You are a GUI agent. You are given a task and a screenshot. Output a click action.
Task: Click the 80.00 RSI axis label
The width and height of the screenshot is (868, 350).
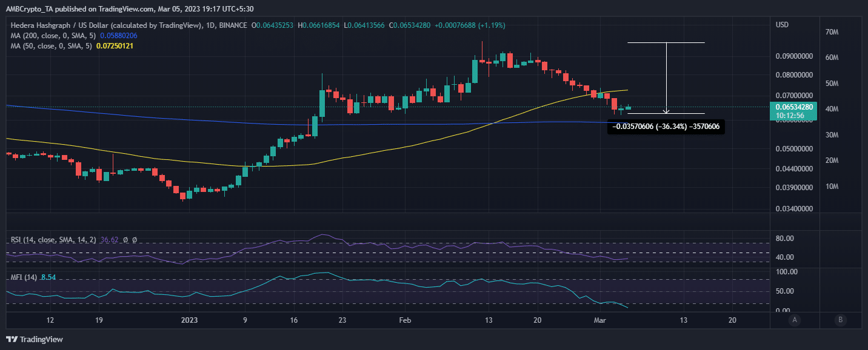click(785, 239)
